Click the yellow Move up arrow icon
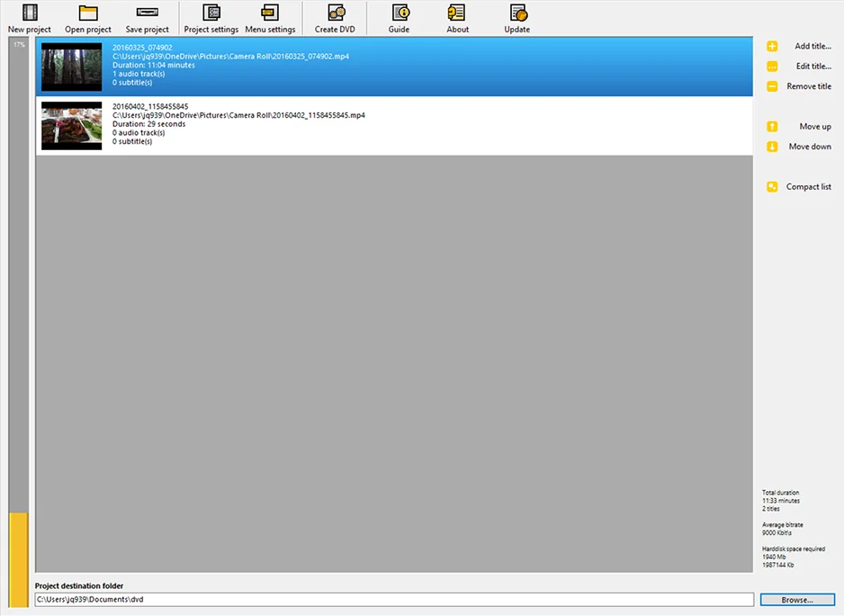The height and width of the screenshot is (616, 844). click(772, 127)
